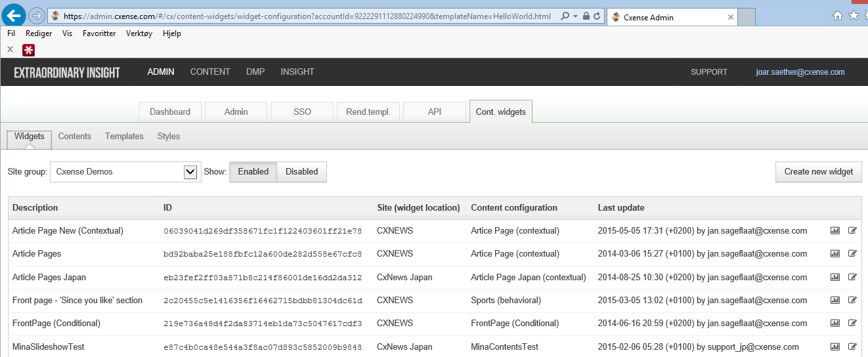This screenshot has height=357, width=868.
Task: Switch to the Admin tab
Action: (x=236, y=112)
